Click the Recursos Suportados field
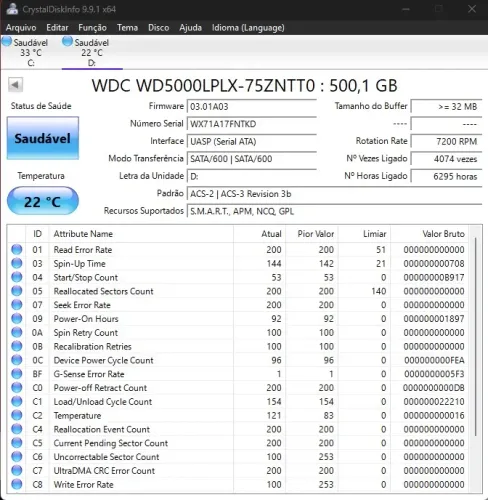Viewport: 488px width, 500px height. point(335,211)
